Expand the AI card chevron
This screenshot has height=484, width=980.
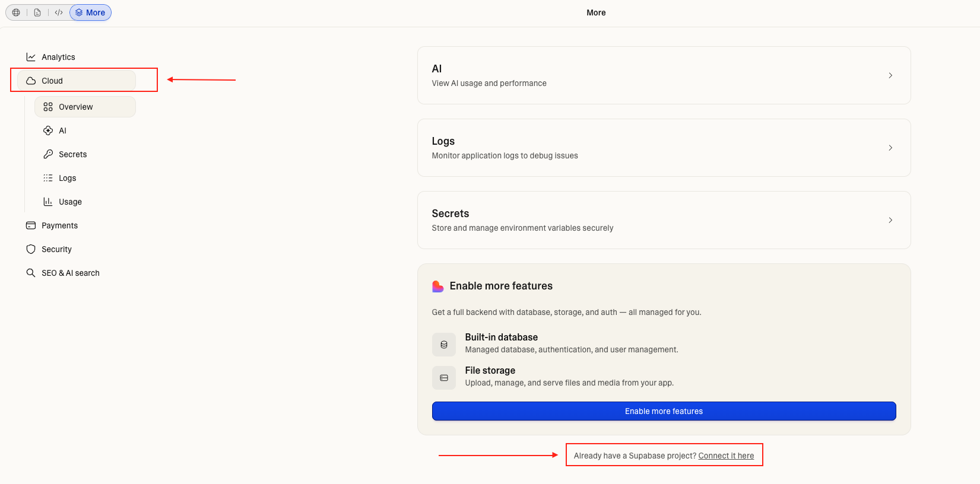point(890,75)
